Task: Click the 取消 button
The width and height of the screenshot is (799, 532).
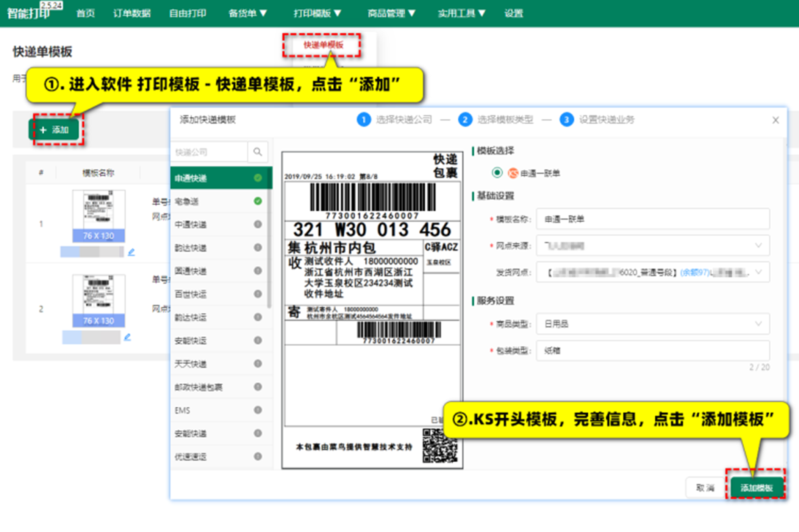Action: (705, 488)
